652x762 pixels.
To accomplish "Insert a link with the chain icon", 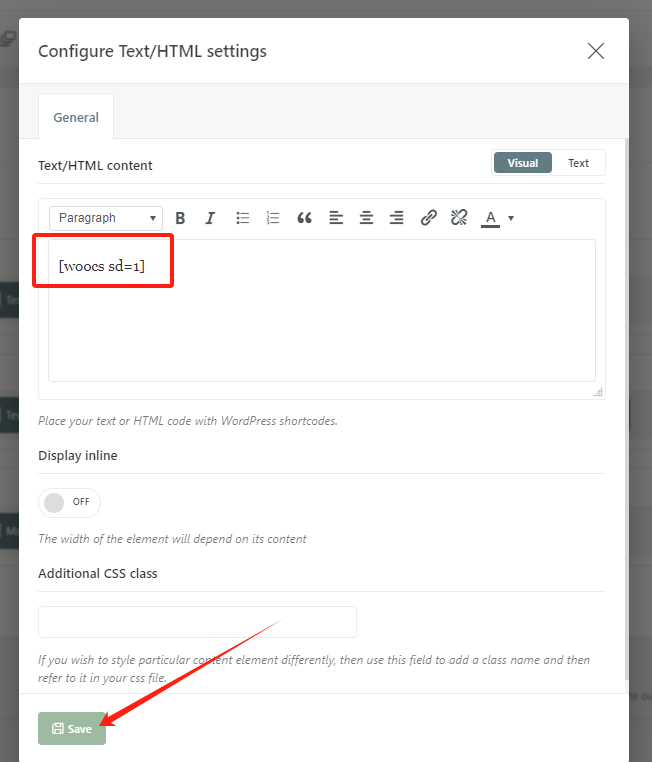I will [429, 218].
